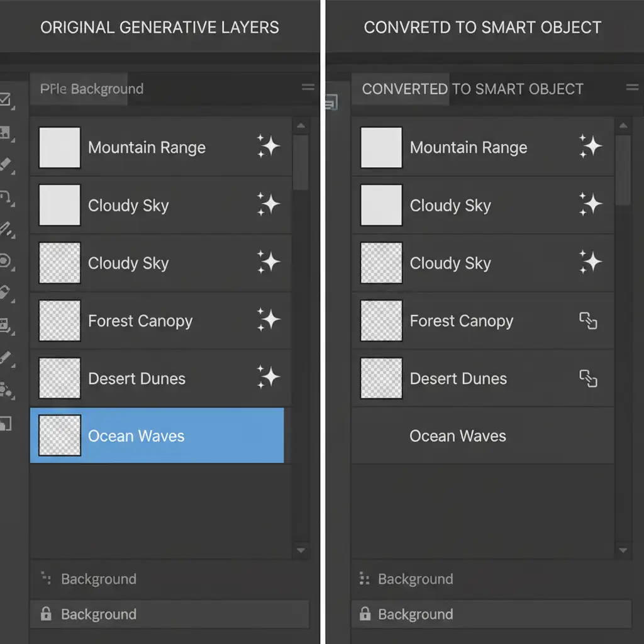Screen dimensions: 644x644
Task: Click the smart object link icon on Forest Canopy
Action: [588, 321]
